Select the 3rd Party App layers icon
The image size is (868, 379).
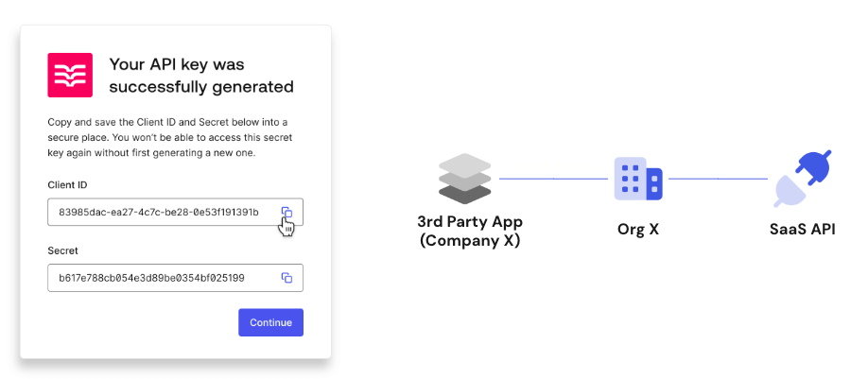coord(464,179)
